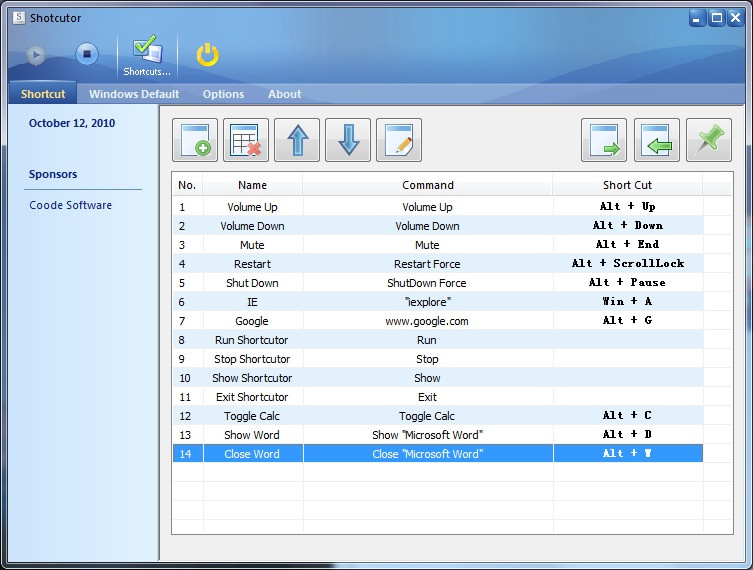The image size is (753, 570).
Task: Select the Show Shortcutor row name
Action: point(253,378)
